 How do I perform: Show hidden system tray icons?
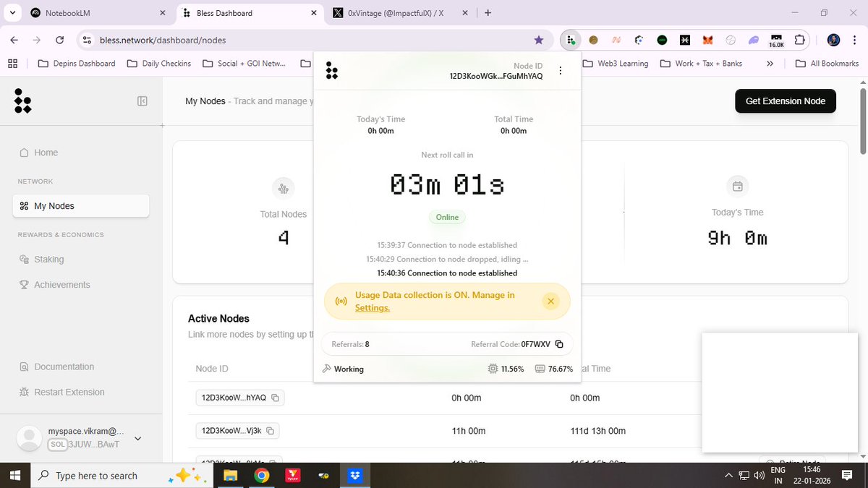click(728, 476)
